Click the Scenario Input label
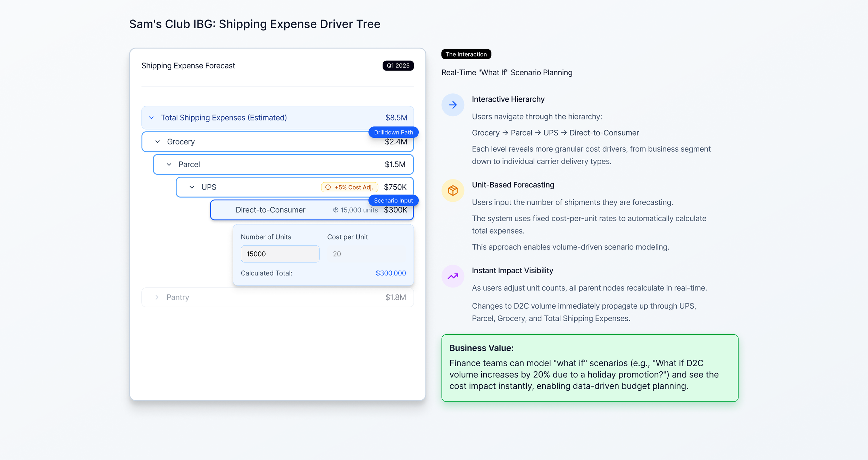 point(393,201)
